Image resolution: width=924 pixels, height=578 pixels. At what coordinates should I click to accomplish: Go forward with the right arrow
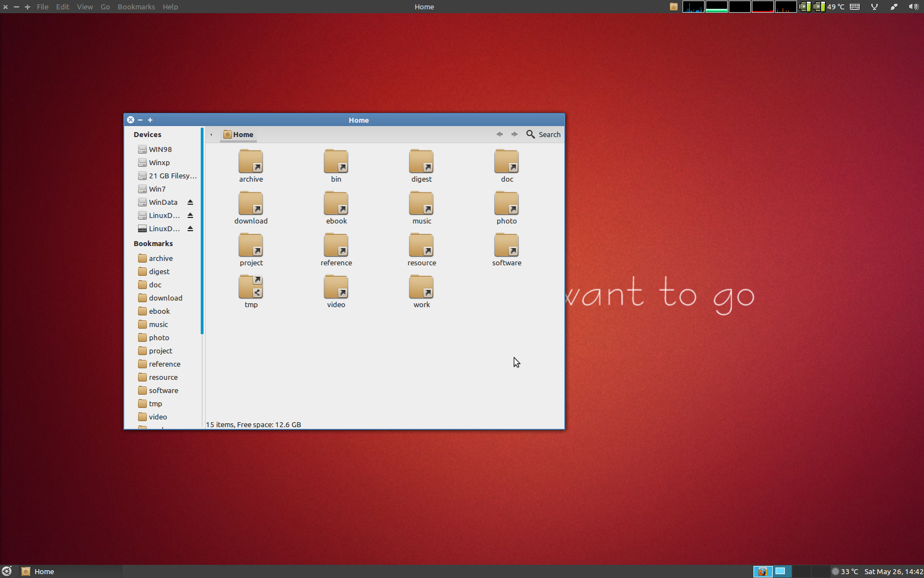[514, 134]
